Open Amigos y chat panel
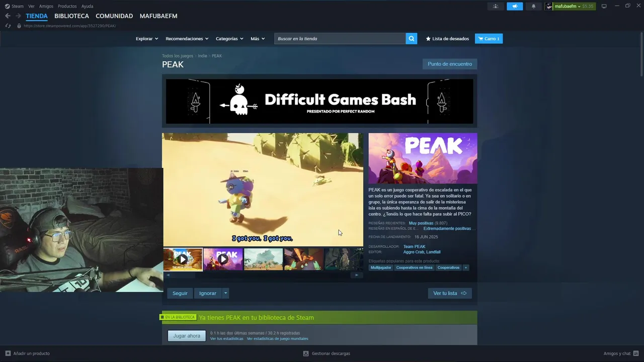Screen dimensions: 644x362 (621, 353)
